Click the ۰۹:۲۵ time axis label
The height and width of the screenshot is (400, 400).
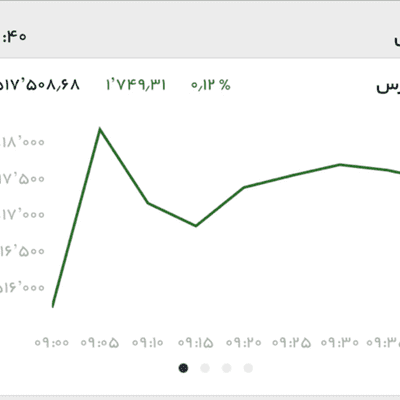pos(292,343)
